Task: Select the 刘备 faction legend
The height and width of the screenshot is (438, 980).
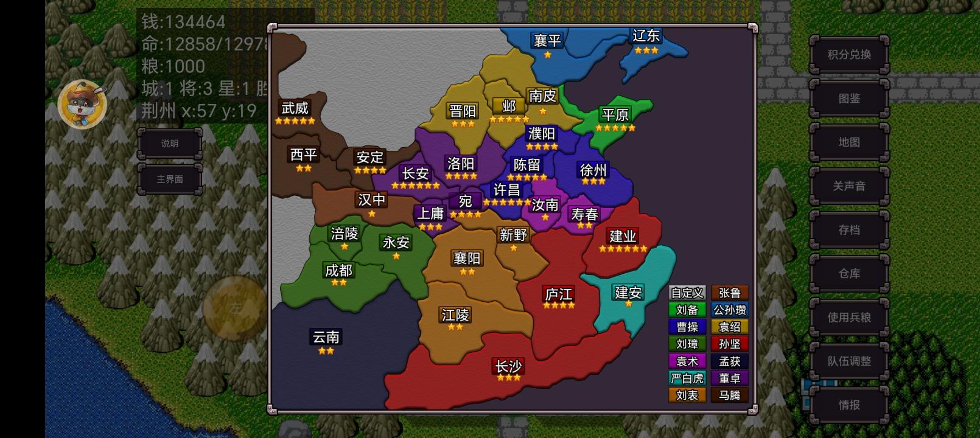Action: 687,310
